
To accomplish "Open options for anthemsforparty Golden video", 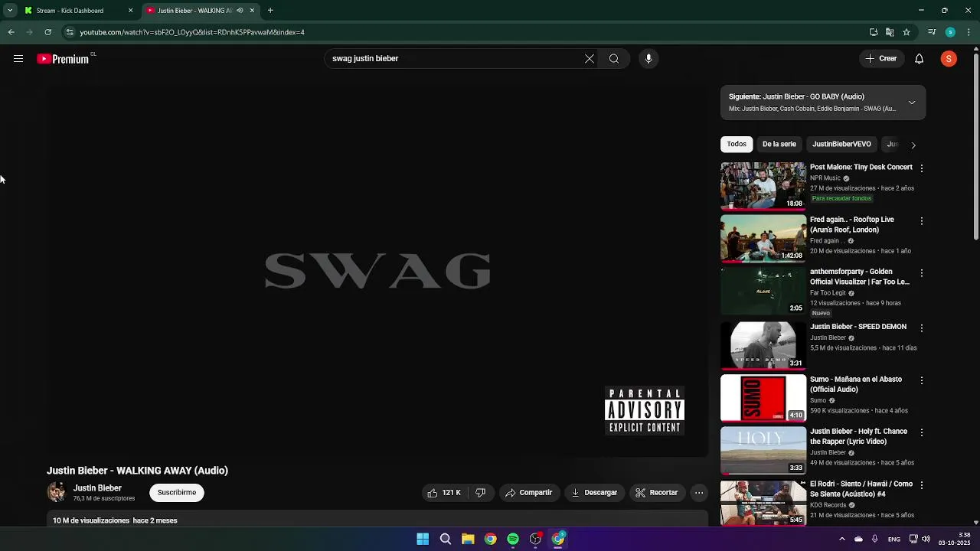I will pyautogui.click(x=922, y=273).
